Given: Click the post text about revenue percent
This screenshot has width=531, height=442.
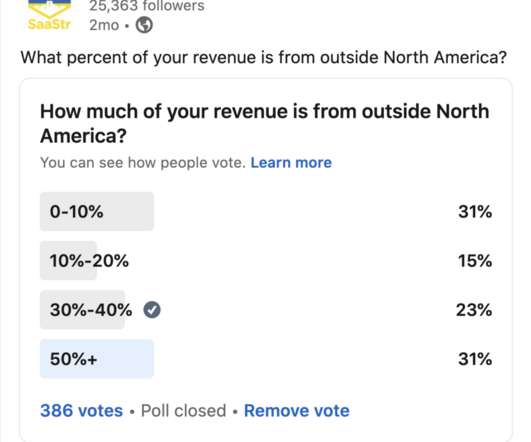Looking at the screenshot, I should [263, 57].
